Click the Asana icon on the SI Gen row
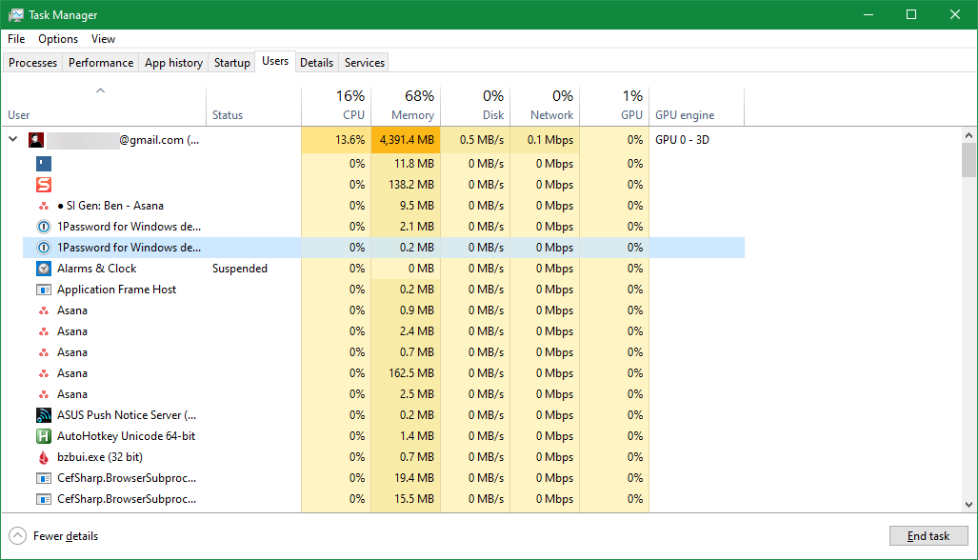Image resolution: width=978 pixels, height=560 pixels. (43, 205)
